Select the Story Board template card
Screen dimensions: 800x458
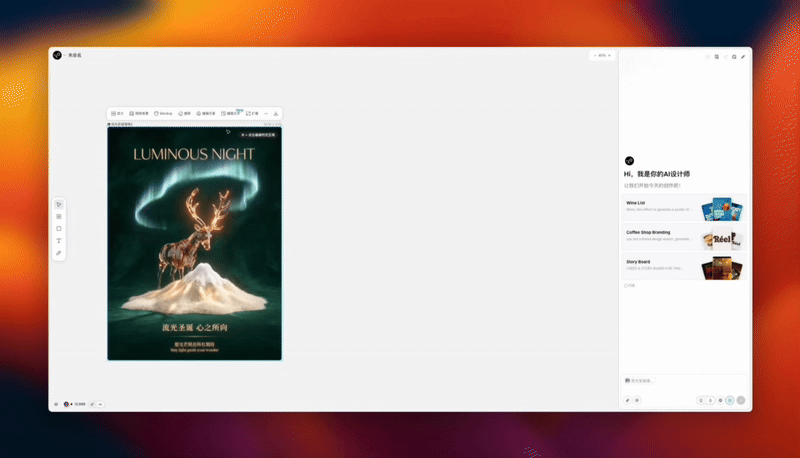click(684, 267)
